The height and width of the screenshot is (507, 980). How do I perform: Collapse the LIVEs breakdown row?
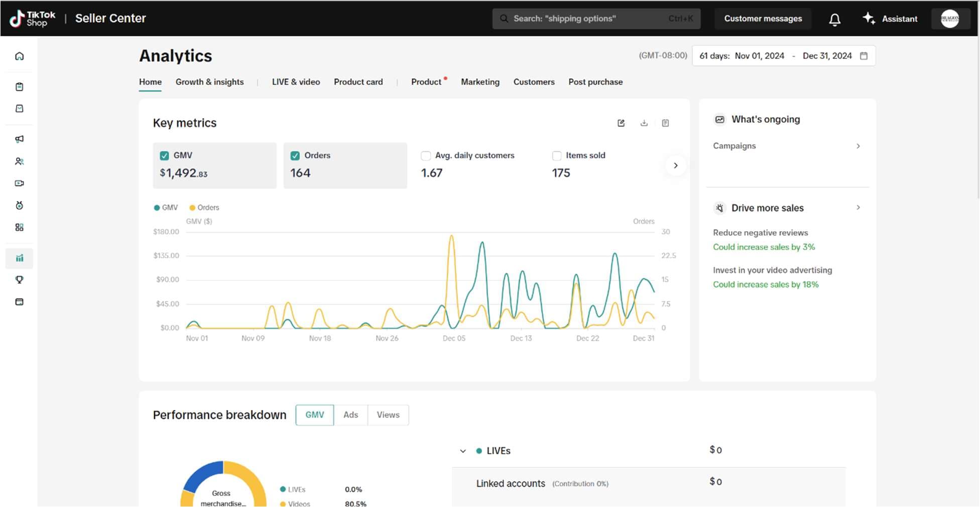(x=463, y=451)
